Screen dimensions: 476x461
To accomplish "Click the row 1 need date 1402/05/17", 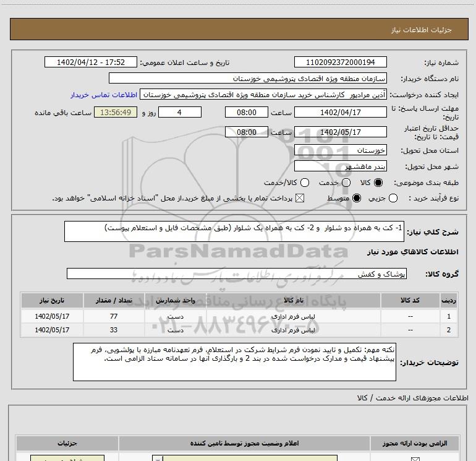I will pyautogui.click(x=52, y=316).
